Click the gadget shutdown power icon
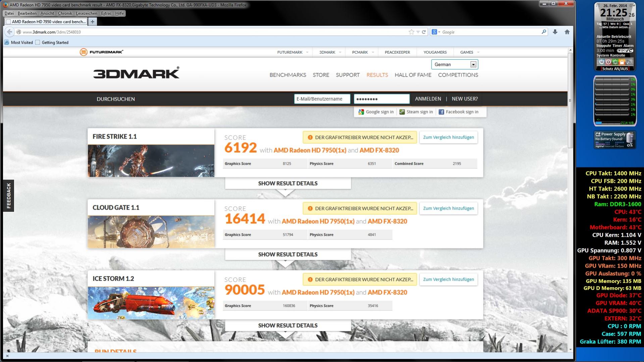The height and width of the screenshot is (362, 644). coord(601,62)
